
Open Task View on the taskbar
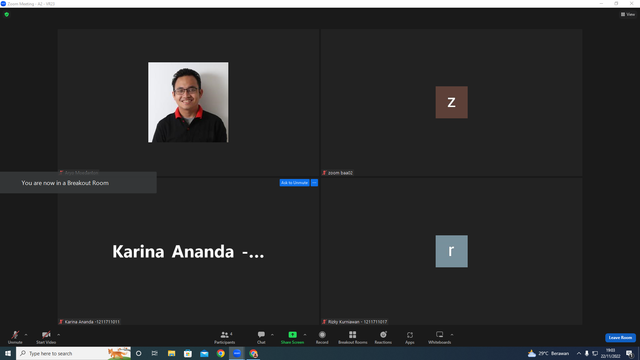155,353
